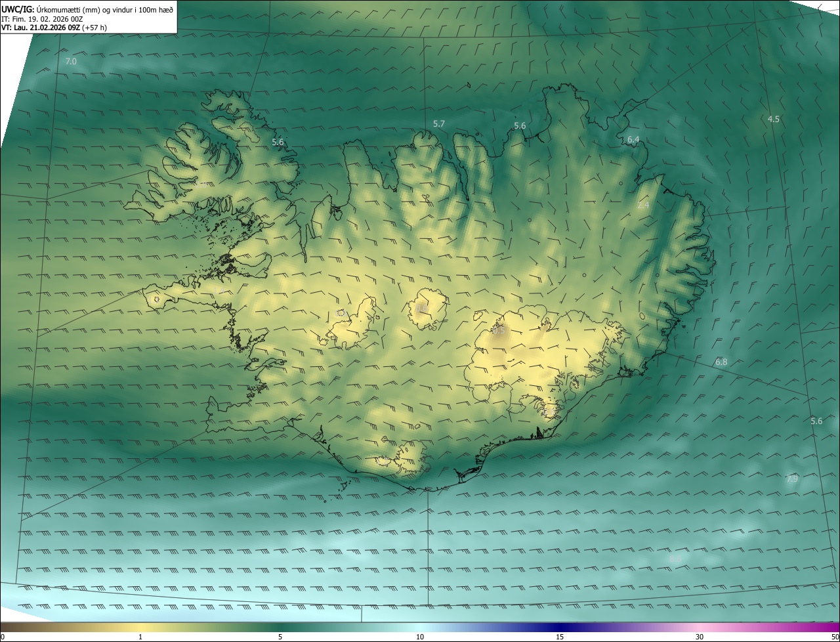Click the '1' tick on the color scale
The width and height of the screenshot is (840, 642).
[x=140, y=637]
